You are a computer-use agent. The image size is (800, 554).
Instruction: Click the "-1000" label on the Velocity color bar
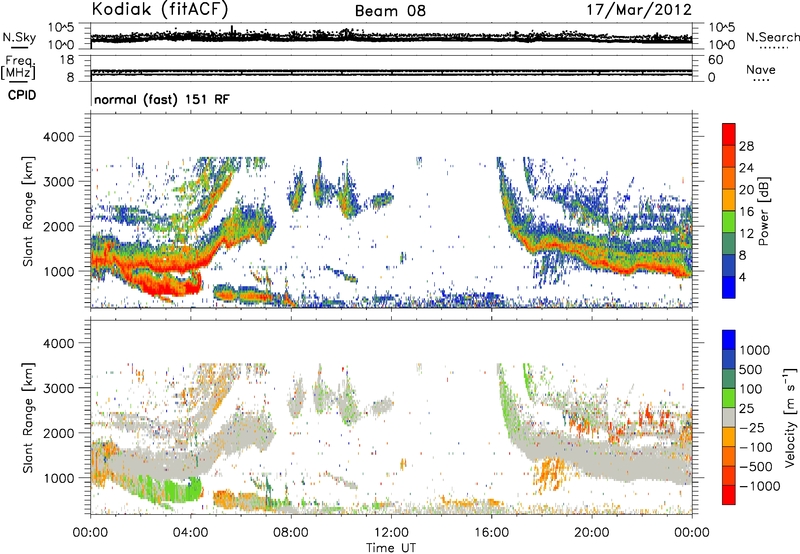(758, 486)
